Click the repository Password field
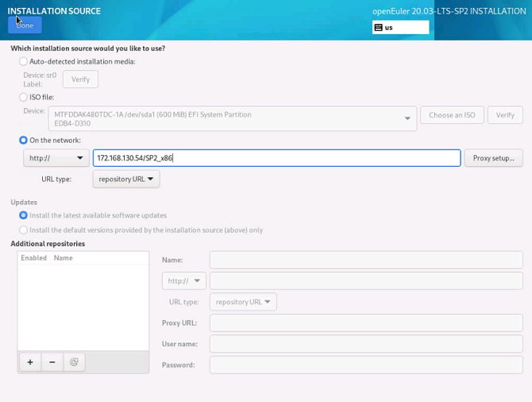 365,365
